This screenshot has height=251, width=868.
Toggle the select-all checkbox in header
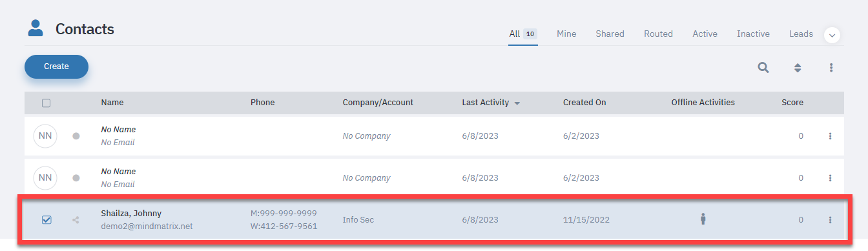click(x=46, y=103)
